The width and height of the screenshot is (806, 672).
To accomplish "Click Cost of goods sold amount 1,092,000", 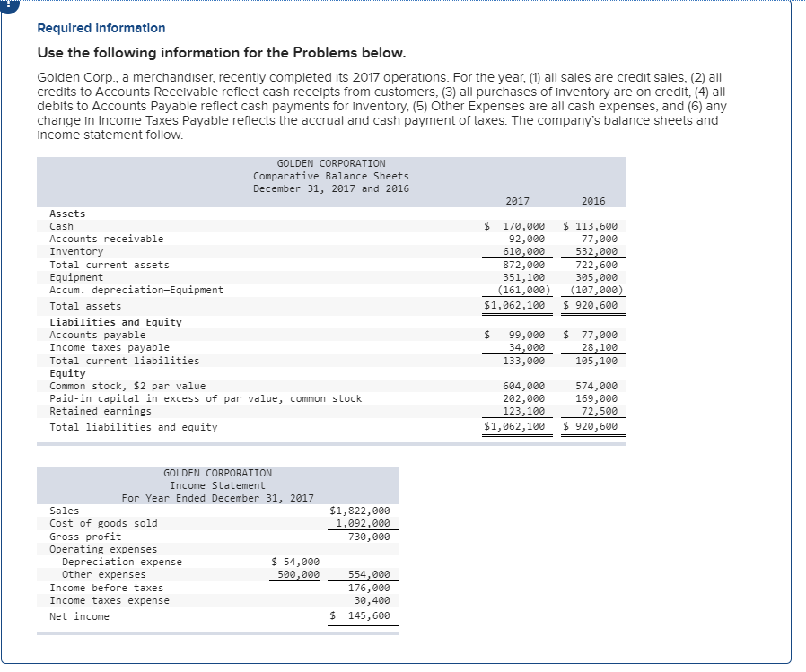I will tap(366, 523).
